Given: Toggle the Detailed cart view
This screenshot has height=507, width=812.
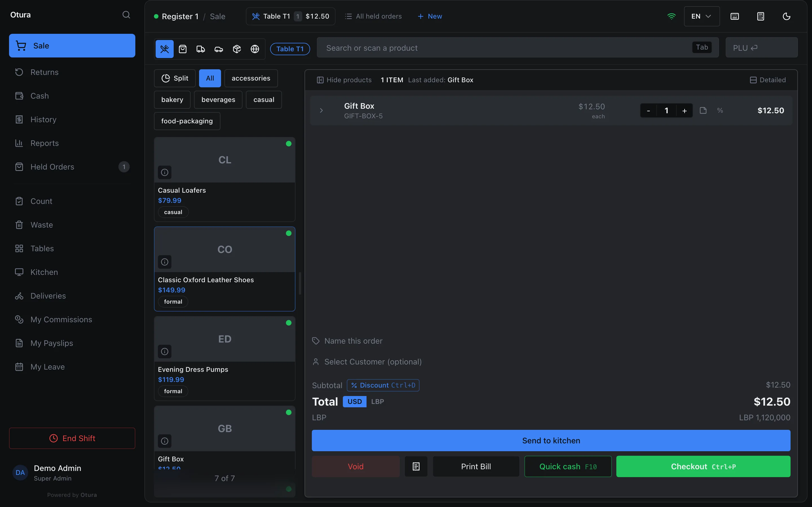Looking at the screenshot, I should pos(768,80).
